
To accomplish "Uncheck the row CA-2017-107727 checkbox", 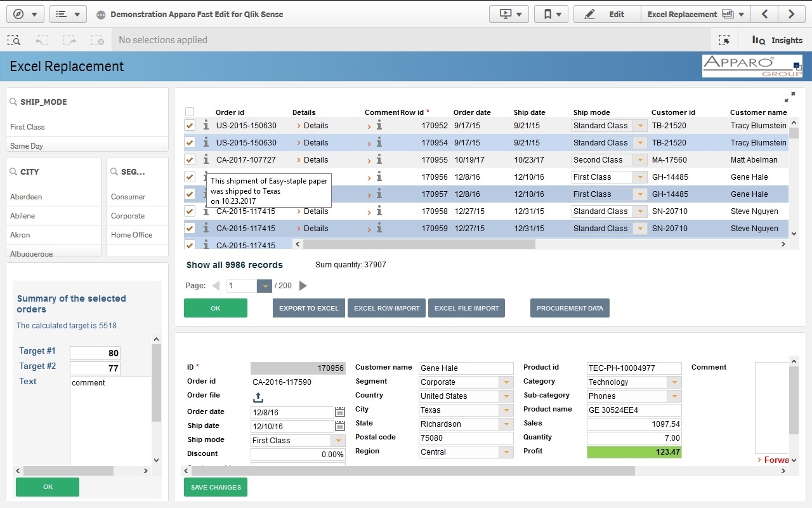I will (190, 160).
